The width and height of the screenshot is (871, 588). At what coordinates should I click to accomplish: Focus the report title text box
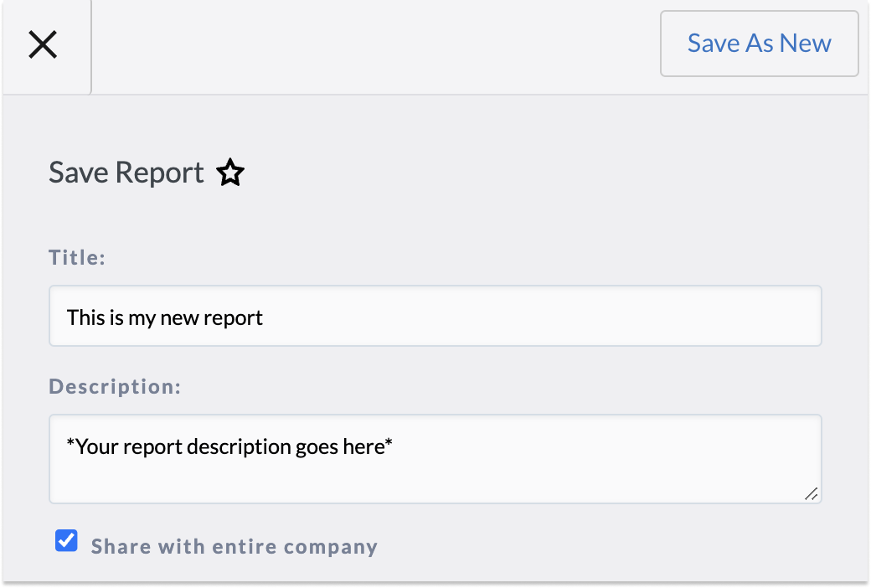coord(435,317)
